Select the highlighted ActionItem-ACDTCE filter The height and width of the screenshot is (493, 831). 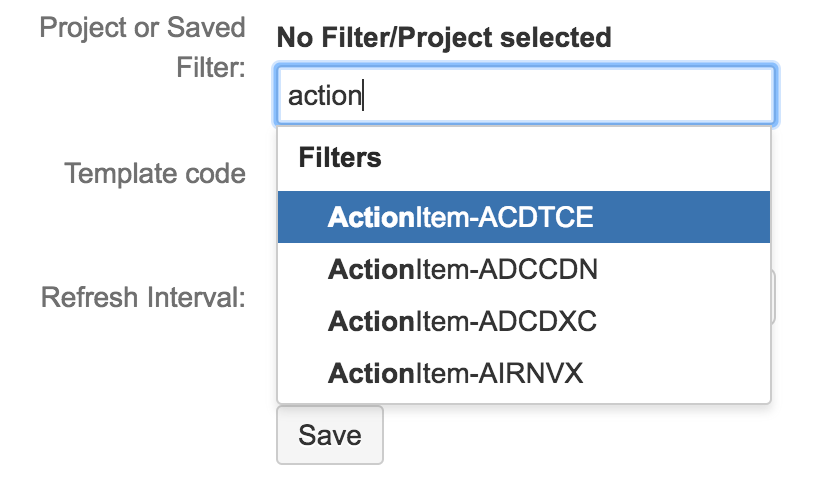460,218
